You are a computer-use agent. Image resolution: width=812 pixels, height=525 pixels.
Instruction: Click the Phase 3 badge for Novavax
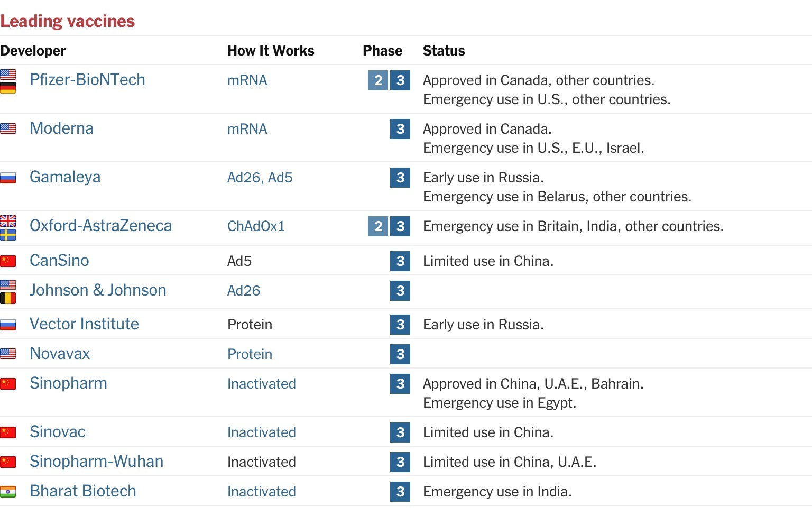click(400, 354)
